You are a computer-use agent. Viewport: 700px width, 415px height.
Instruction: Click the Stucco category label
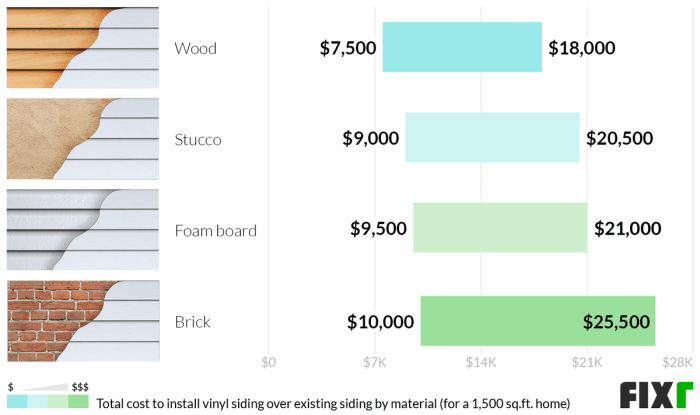click(198, 139)
